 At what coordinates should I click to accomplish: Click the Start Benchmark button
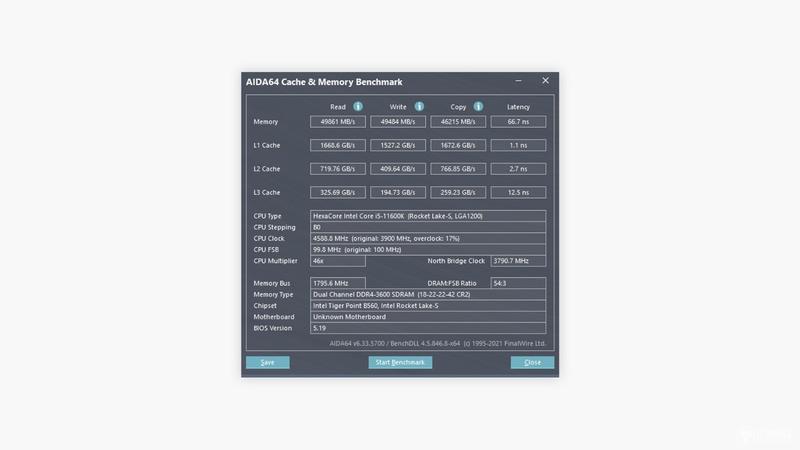[400, 362]
